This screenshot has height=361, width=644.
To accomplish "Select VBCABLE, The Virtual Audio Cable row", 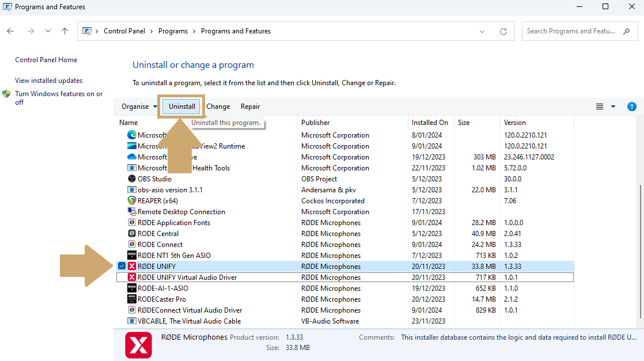I will [345, 321].
